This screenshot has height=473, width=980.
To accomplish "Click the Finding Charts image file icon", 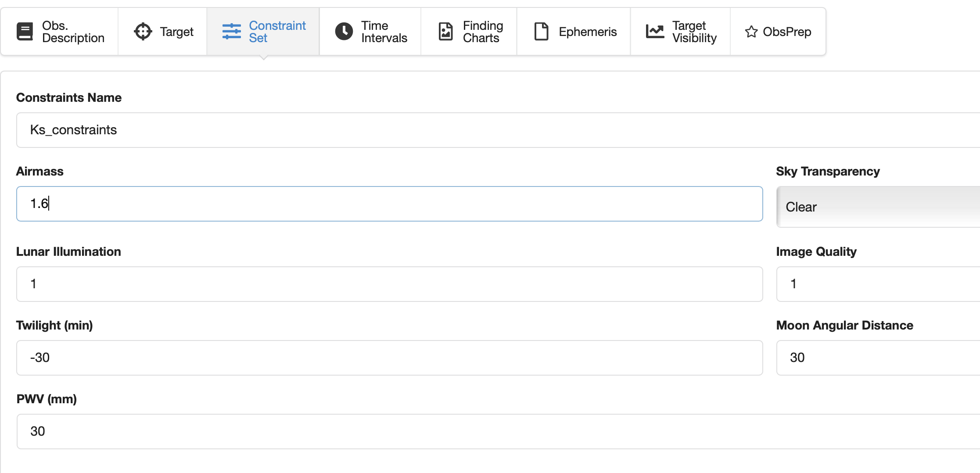I will click(445, 32).
